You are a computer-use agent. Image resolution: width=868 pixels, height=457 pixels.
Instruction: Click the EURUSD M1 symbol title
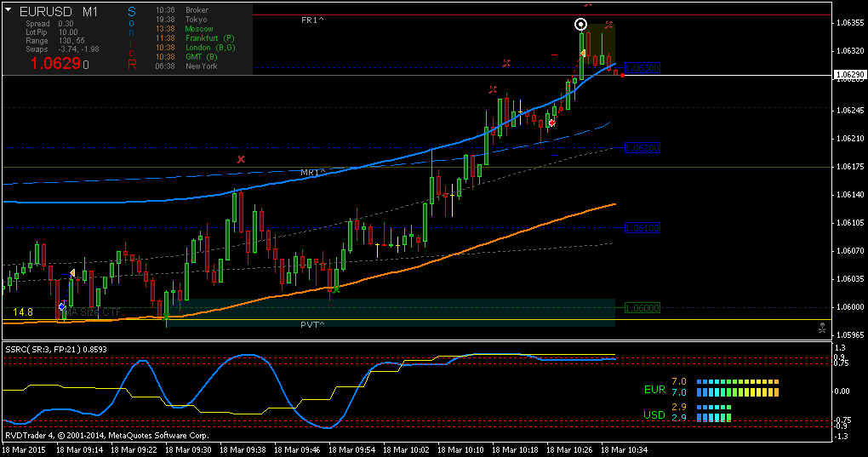point(58,12)
